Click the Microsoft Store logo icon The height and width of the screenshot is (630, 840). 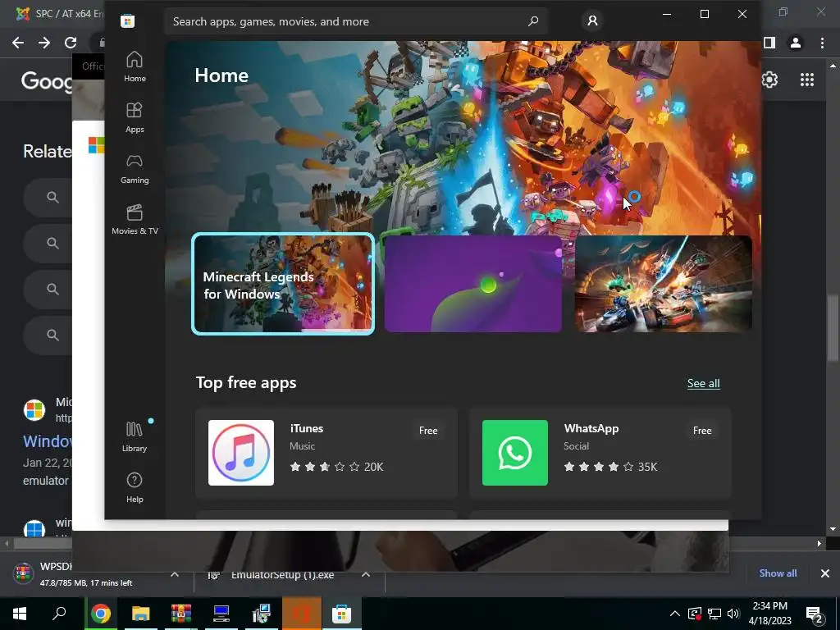click(x=127, y=21)
